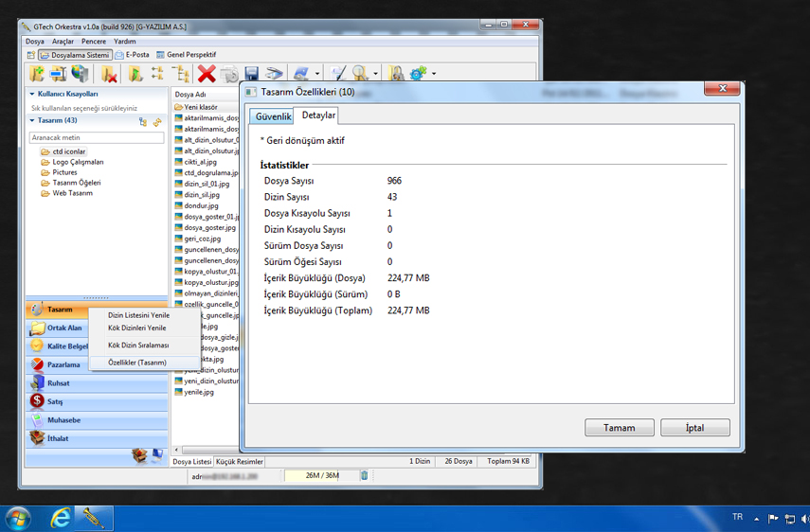The height and width of the screenshot is (532, 810).
Task: Click the trash can icon in status bar
Action: point(364,475)
